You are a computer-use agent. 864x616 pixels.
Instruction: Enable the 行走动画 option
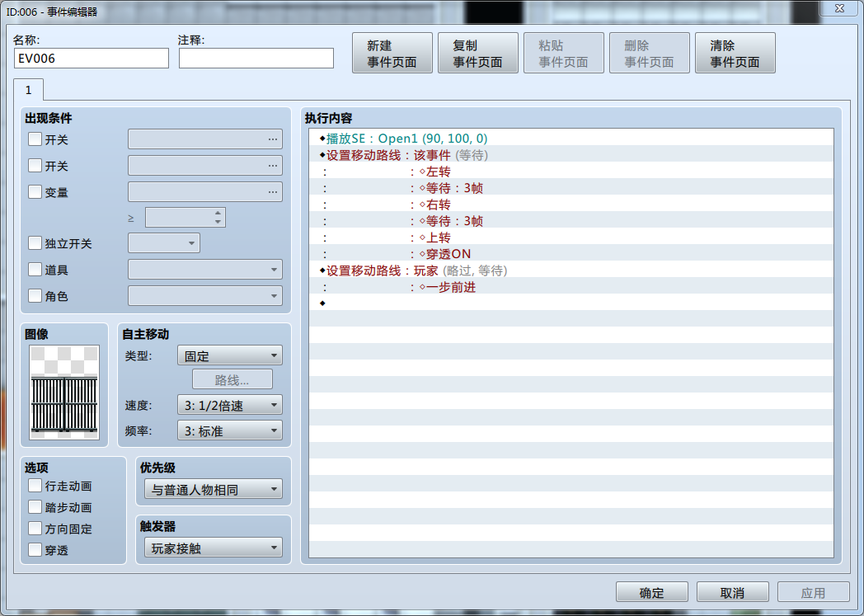coord(35,486)
